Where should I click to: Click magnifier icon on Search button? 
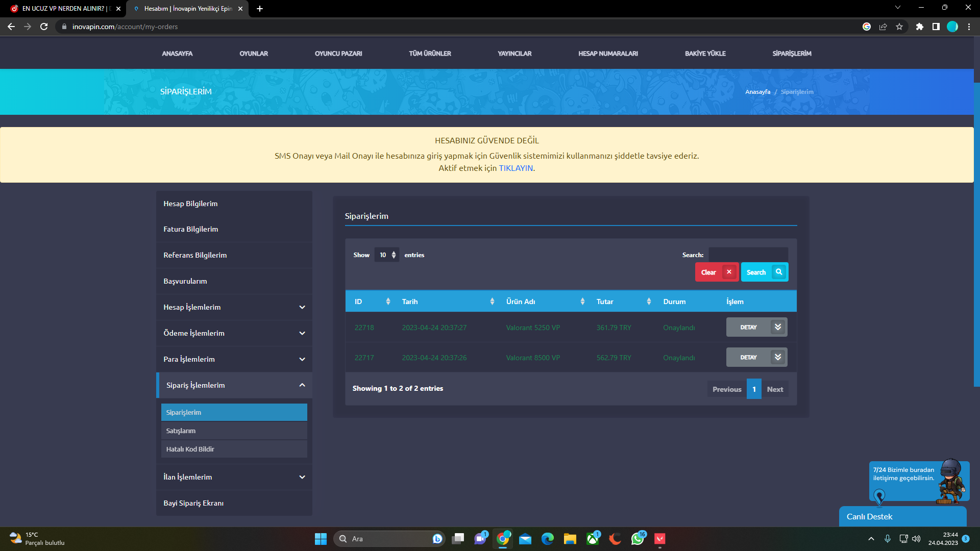pos(779,272)
